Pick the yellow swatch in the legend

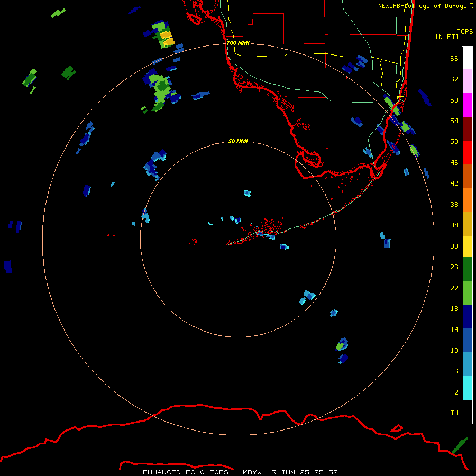click(467, 246)
